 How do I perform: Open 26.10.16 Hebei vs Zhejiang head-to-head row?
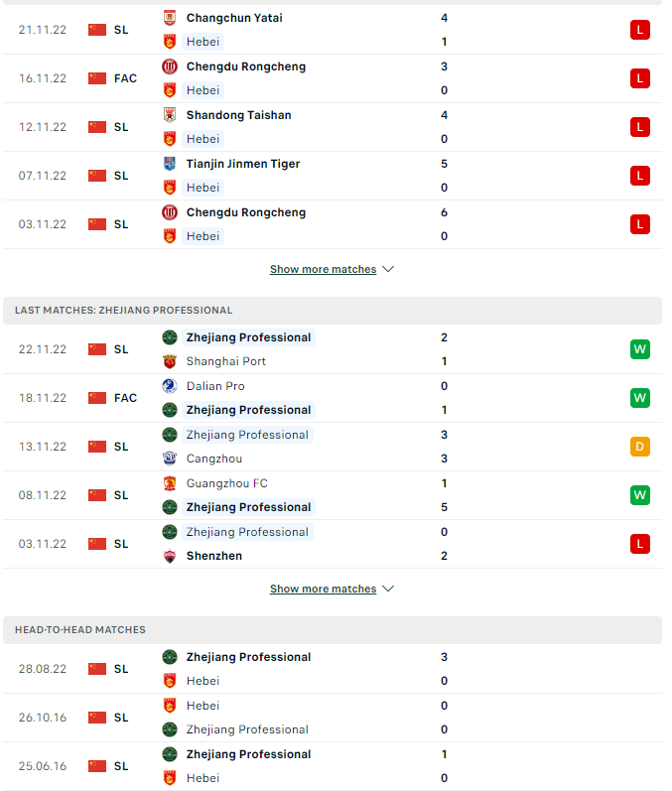click(333, 718)
